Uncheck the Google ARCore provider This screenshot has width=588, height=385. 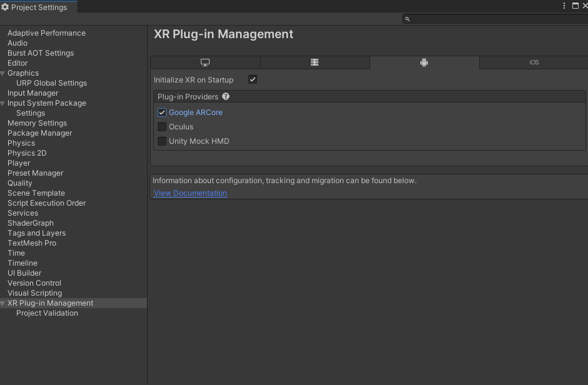tap(162, 112)
